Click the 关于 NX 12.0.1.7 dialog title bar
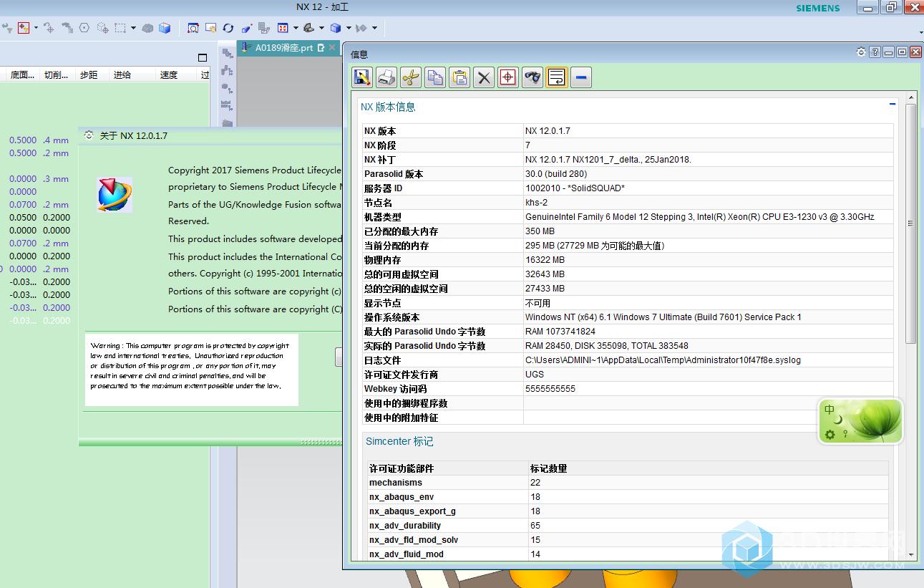Viewport: 924px width, 588px height. (x=210, y=135)
